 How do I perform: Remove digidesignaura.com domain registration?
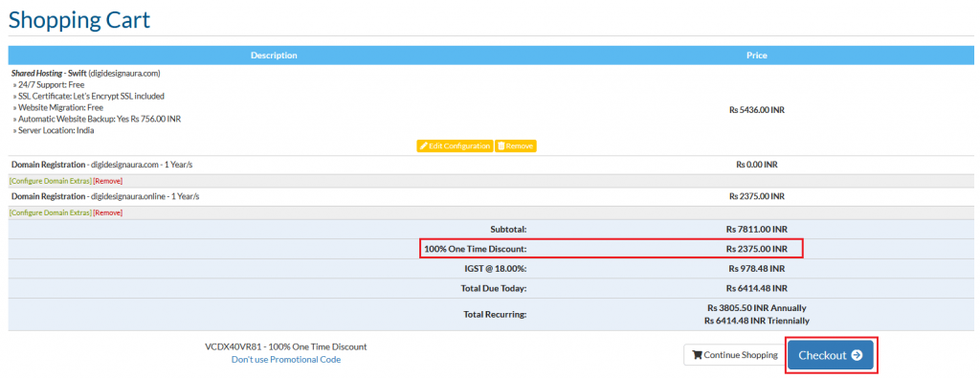(x=107, y=181)
